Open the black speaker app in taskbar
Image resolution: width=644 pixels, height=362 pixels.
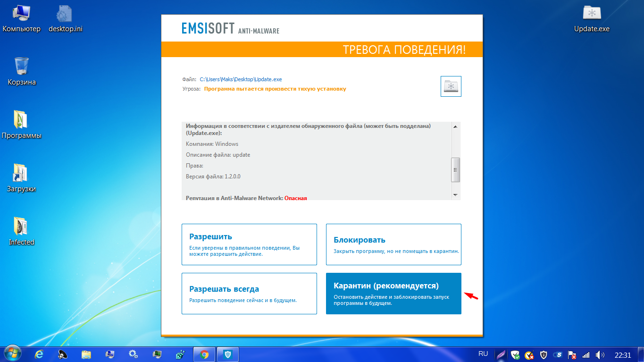tap(63, 354)
